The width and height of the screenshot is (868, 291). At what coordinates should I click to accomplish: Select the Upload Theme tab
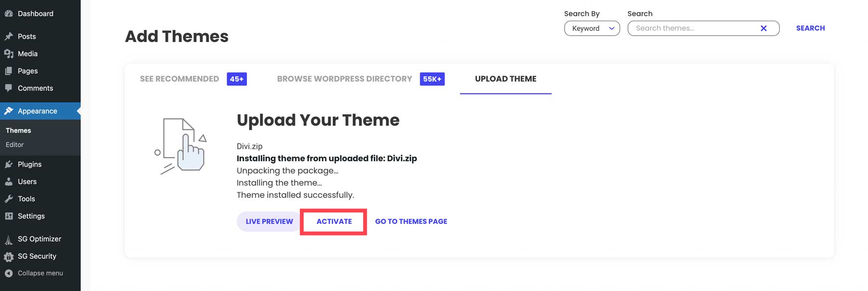(x=505, y=79)
